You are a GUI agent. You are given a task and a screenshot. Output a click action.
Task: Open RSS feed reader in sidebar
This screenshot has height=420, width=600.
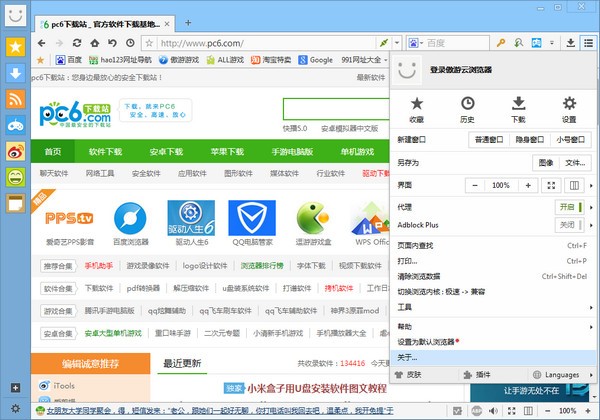15,99
